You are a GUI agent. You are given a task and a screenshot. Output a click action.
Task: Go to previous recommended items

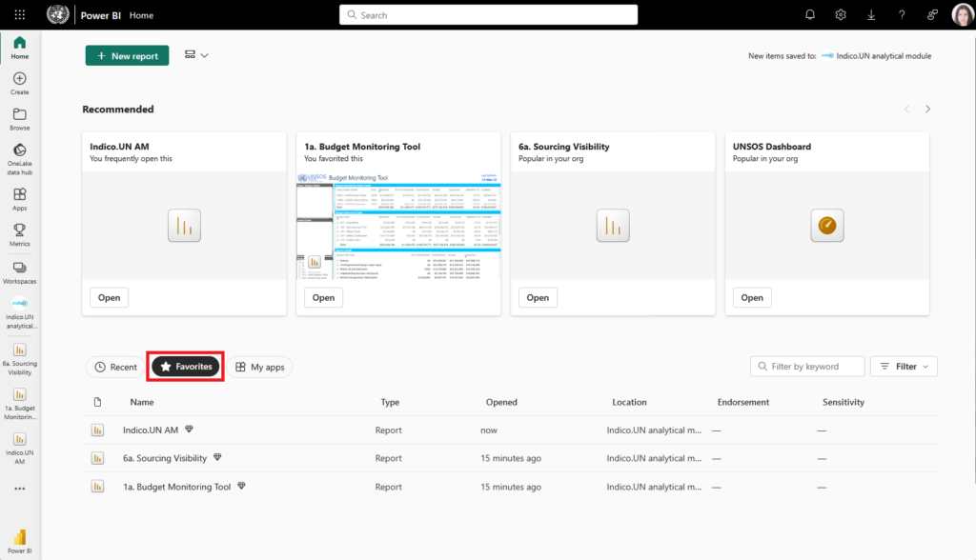906,109
